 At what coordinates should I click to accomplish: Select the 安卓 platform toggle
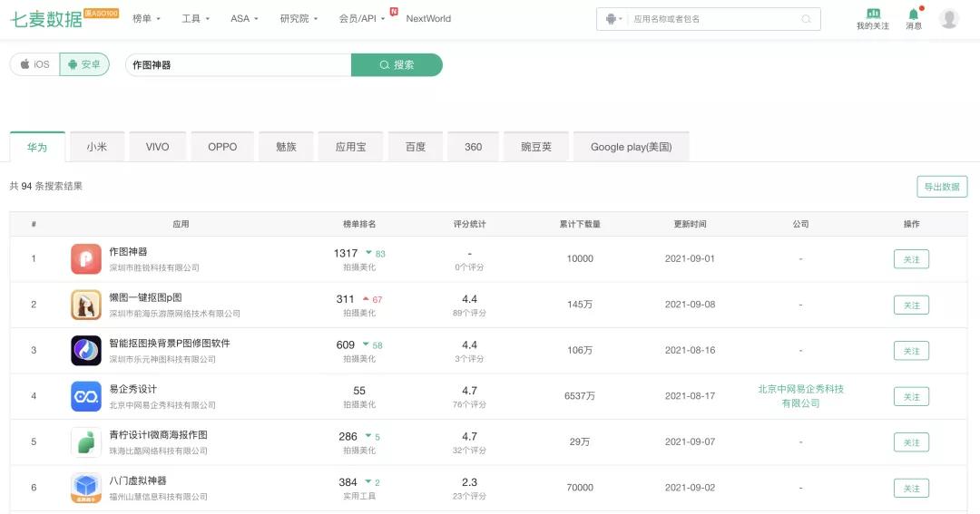84,64
